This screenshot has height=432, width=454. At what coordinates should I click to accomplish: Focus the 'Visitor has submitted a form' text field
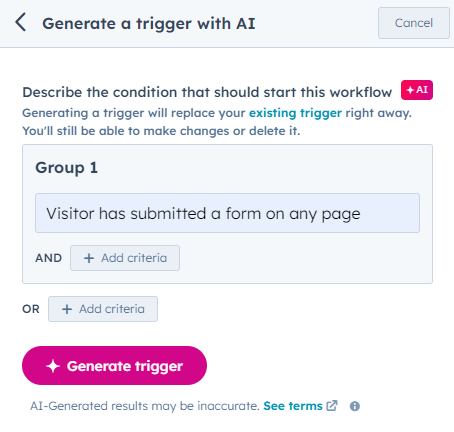tap(227, 213)
